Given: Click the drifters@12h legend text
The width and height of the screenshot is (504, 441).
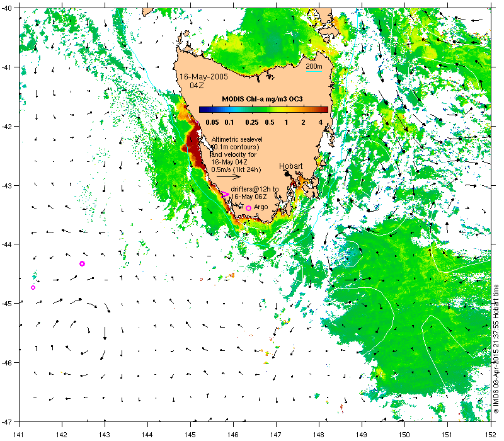Looking at the screenshot, I should point(255,189).
